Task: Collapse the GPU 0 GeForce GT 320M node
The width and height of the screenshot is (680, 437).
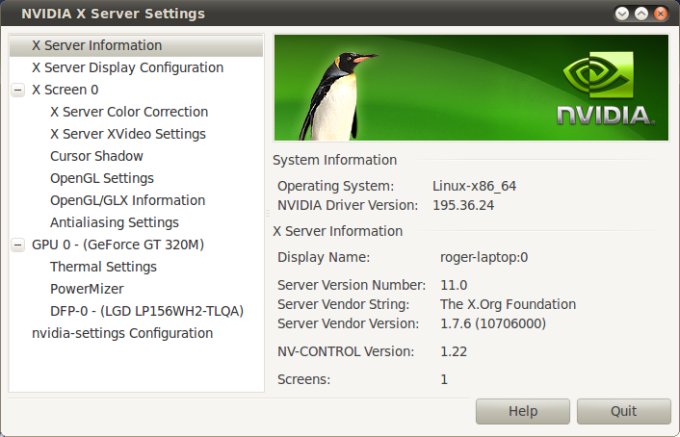Action: [18, 245]
